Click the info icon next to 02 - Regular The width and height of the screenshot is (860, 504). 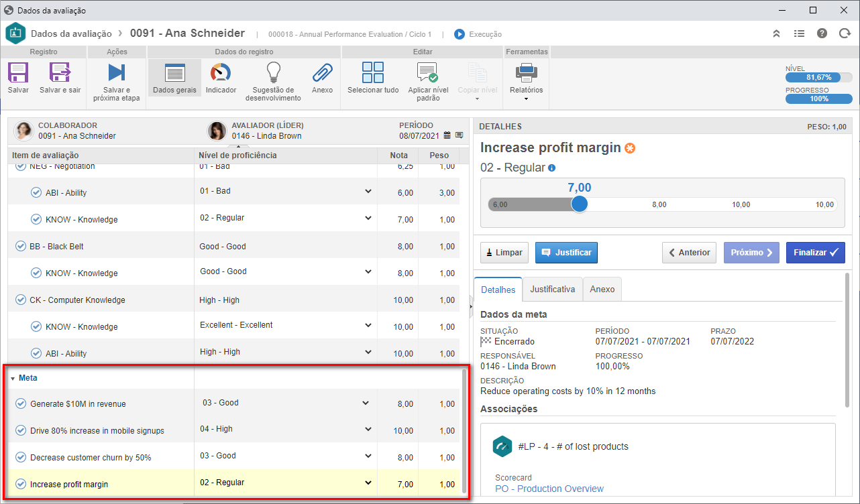(x=551, y=168)
